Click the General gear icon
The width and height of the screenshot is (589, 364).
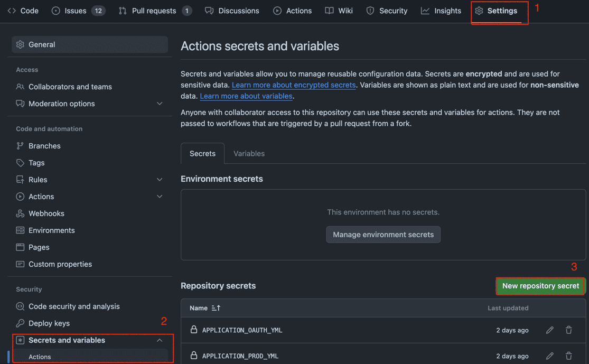(x=20, y=44)
